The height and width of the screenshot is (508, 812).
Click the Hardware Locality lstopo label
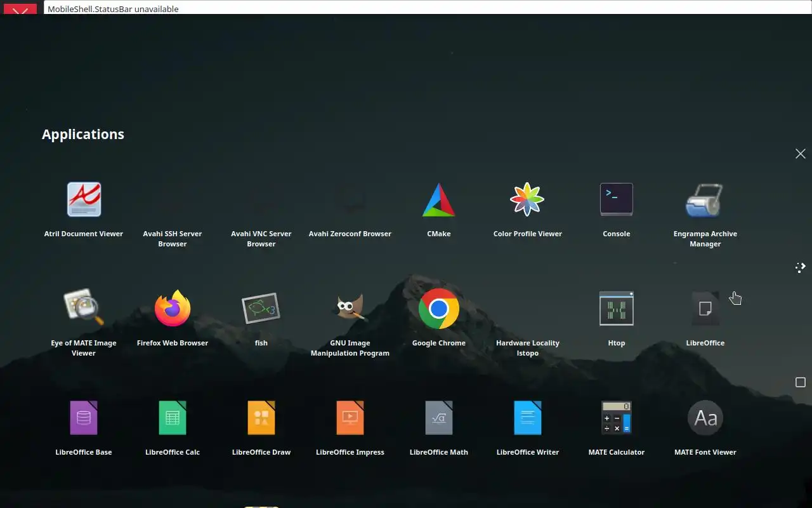[528, 348]
